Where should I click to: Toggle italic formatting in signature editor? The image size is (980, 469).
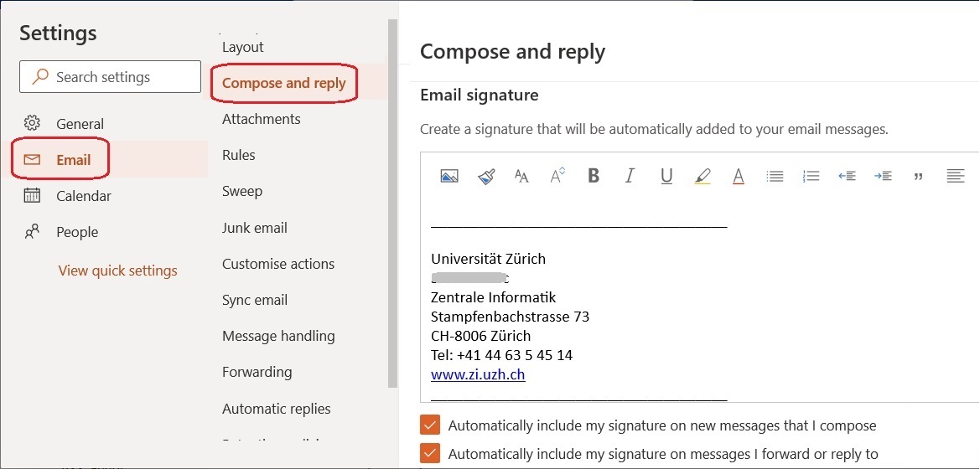pos(630,176)
